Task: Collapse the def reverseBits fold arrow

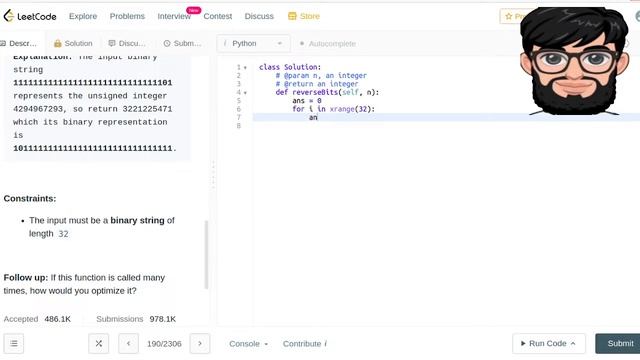Action: (245, 93)
